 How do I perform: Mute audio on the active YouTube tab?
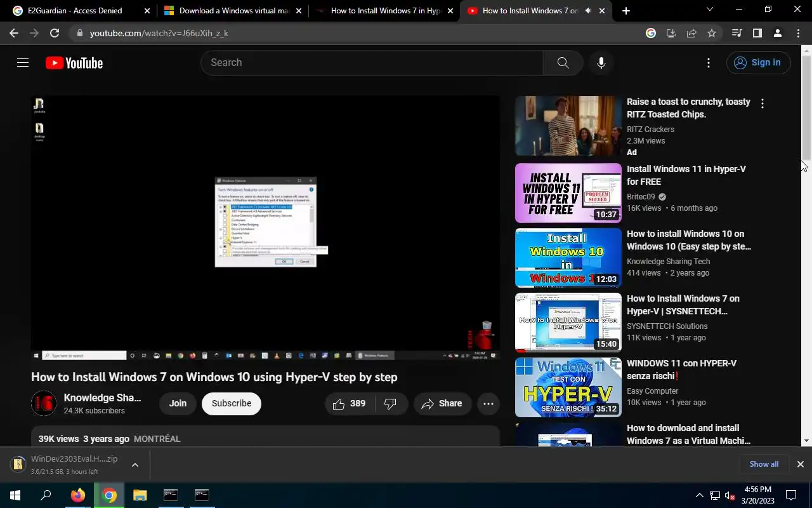click(588, 11)
